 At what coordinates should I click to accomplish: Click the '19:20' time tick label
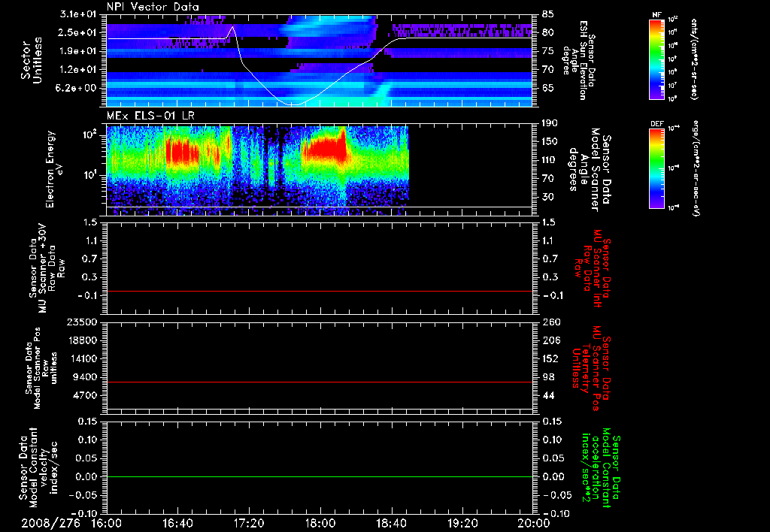pos(462,523)
